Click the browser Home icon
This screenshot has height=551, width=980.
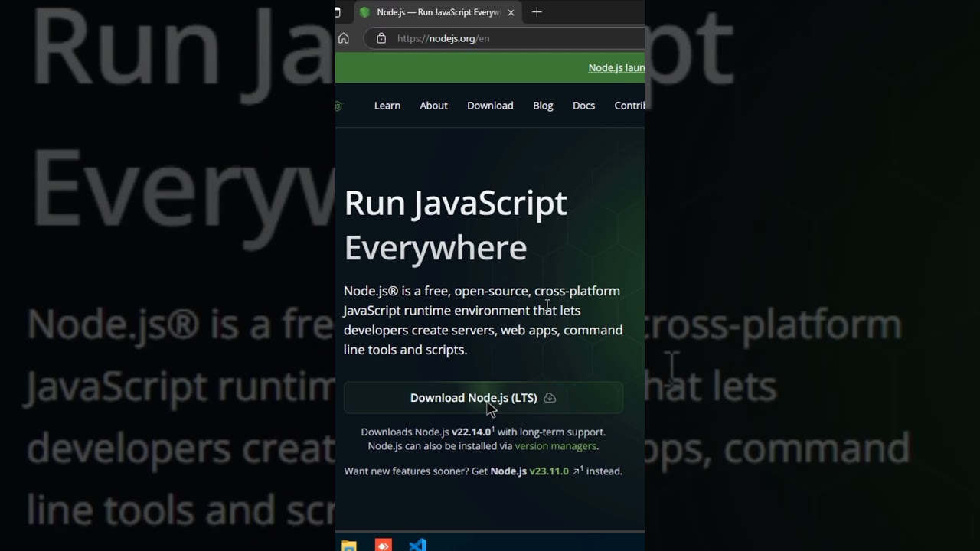(344, 38)
